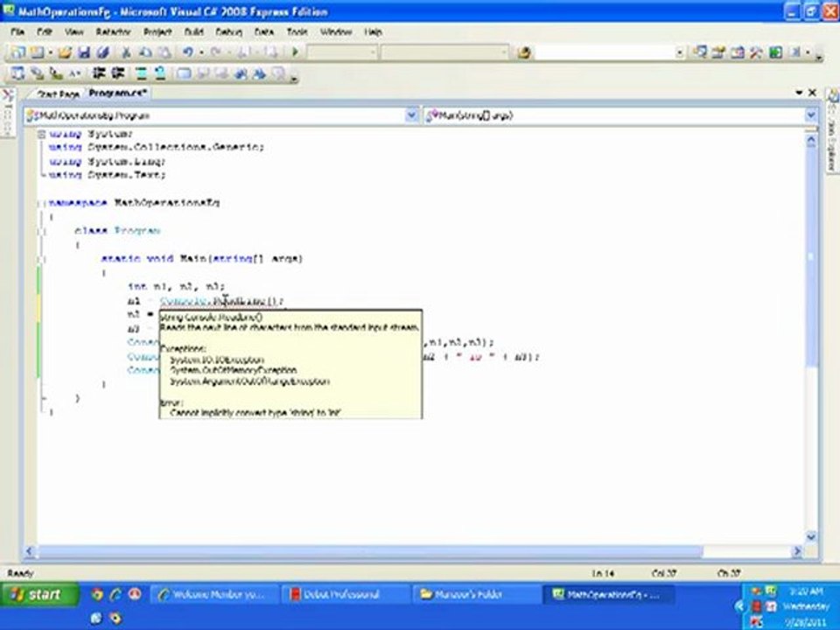Click the Paste toolbar icon

click(x=164, y=52)
